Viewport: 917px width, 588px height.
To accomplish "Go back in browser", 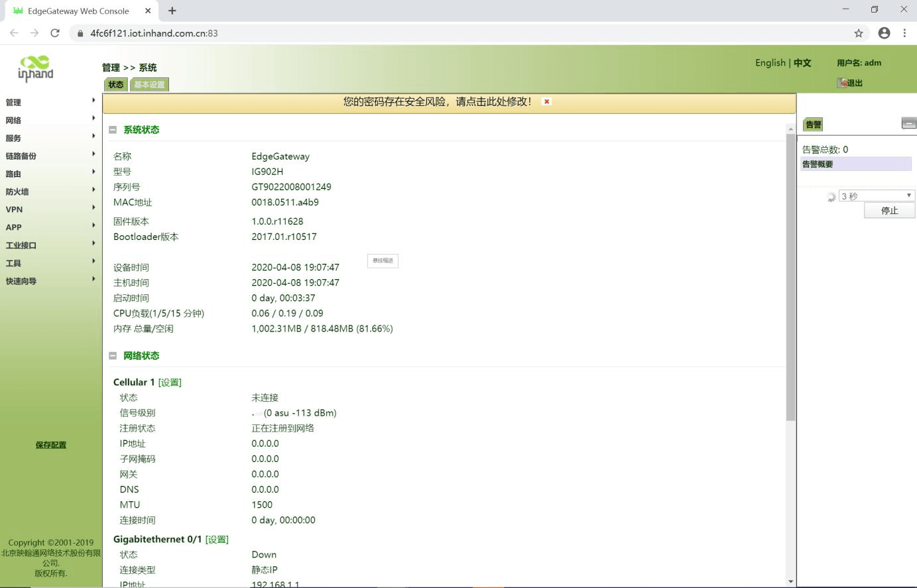I will 14,33.
